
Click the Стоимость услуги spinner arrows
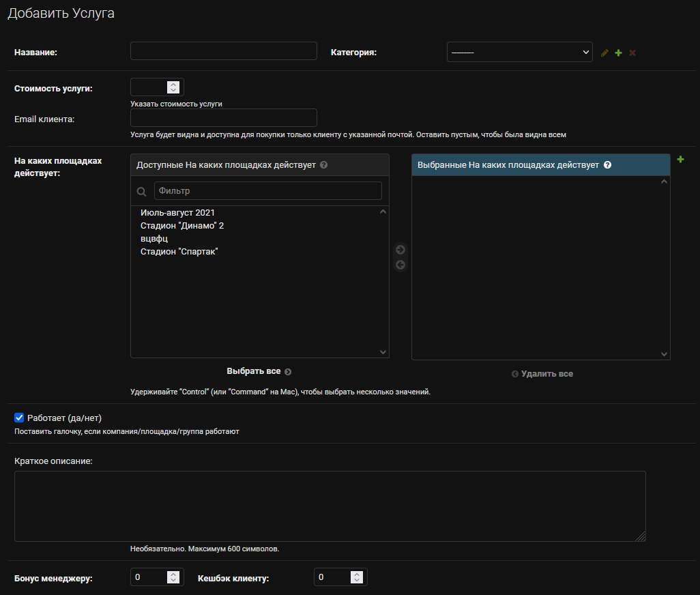(173, 87)
